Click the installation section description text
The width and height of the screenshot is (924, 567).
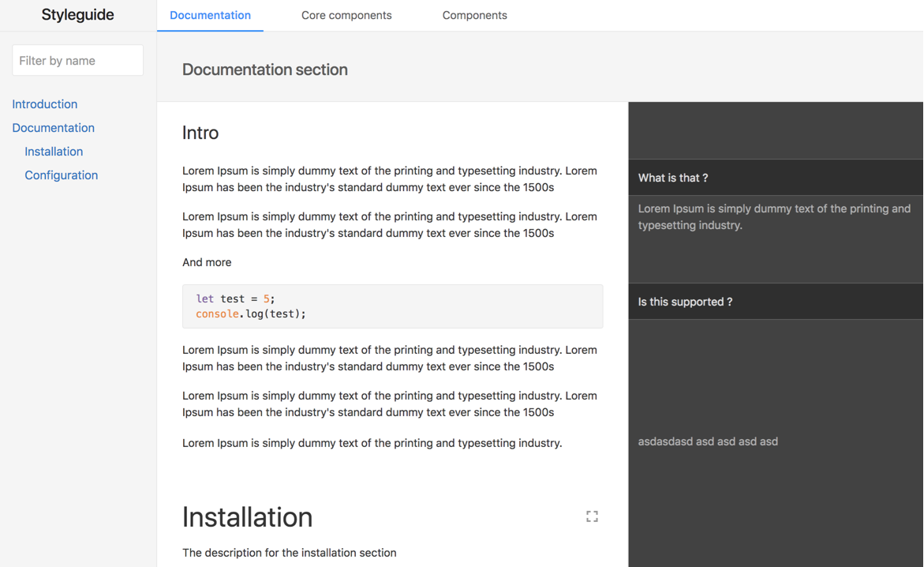coord(289,553)
